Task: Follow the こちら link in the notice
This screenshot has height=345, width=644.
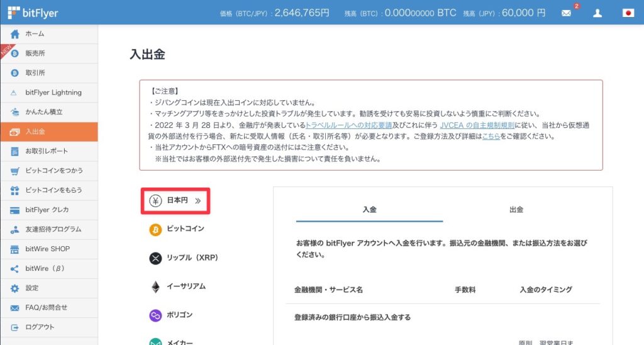Action: [x=491, y=136]
